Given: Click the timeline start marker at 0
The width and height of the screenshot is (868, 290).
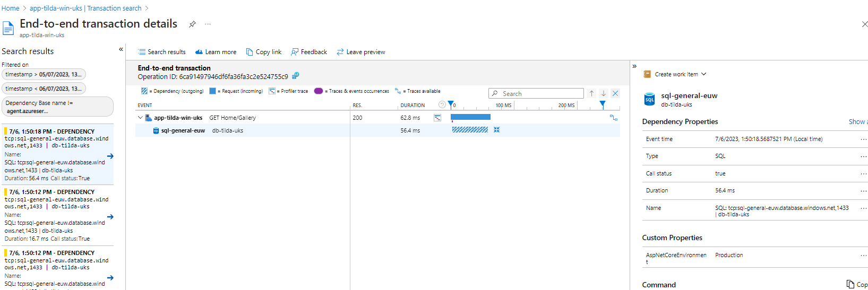Looking at the screenshot, I should [451, 104].
